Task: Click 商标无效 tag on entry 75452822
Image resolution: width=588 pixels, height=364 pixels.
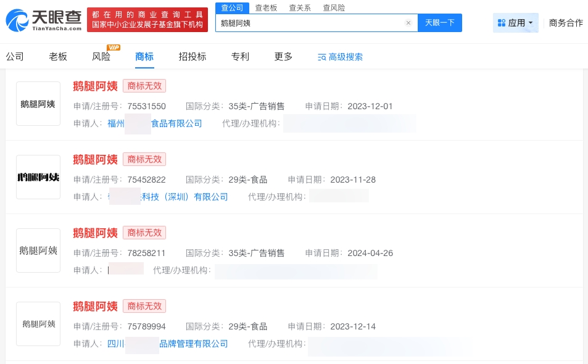Action: point(144,159)
